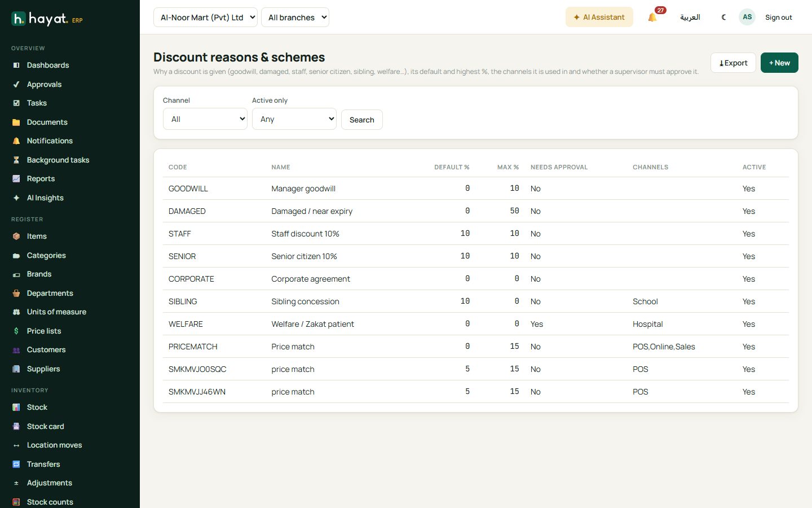The image size is (812, 508).
Task: Click the Price lists dollar icon
Action: click(16, 331)
